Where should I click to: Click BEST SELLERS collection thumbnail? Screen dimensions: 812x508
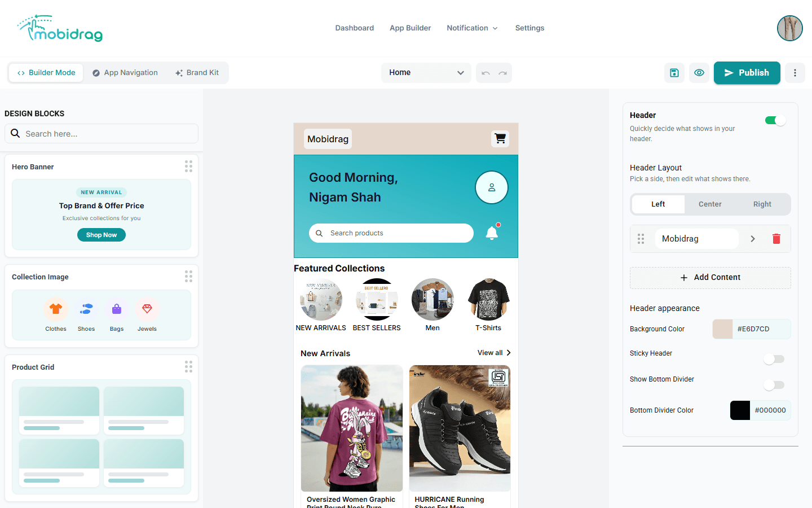[377, 300]
